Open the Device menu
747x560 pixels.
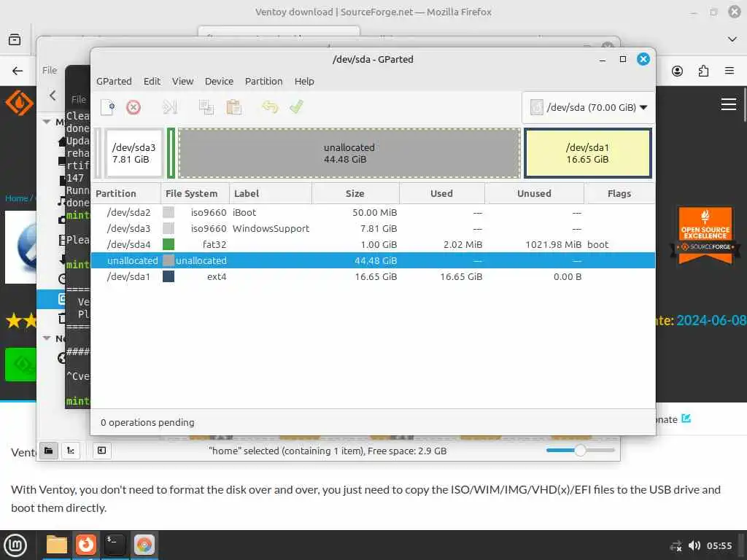pos(219,82)
